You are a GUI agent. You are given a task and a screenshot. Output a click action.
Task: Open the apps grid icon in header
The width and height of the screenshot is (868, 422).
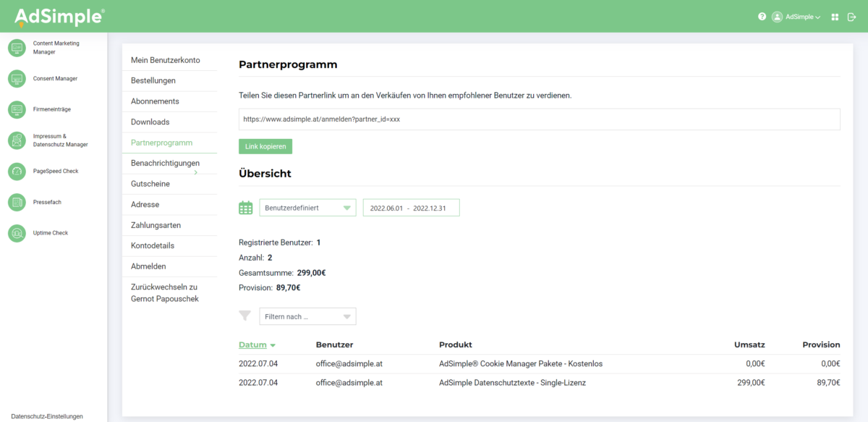tap(835, 17)
